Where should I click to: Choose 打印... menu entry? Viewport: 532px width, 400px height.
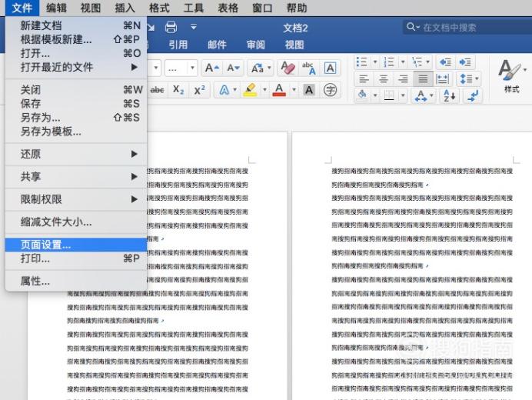tap(76, 258)
